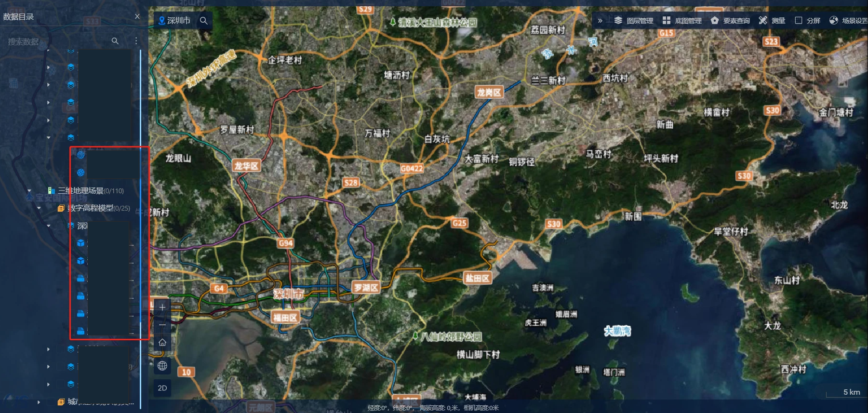Click the 西冲村 village label
This screenshot has height=413, width=868.
[x=794, y=369]
